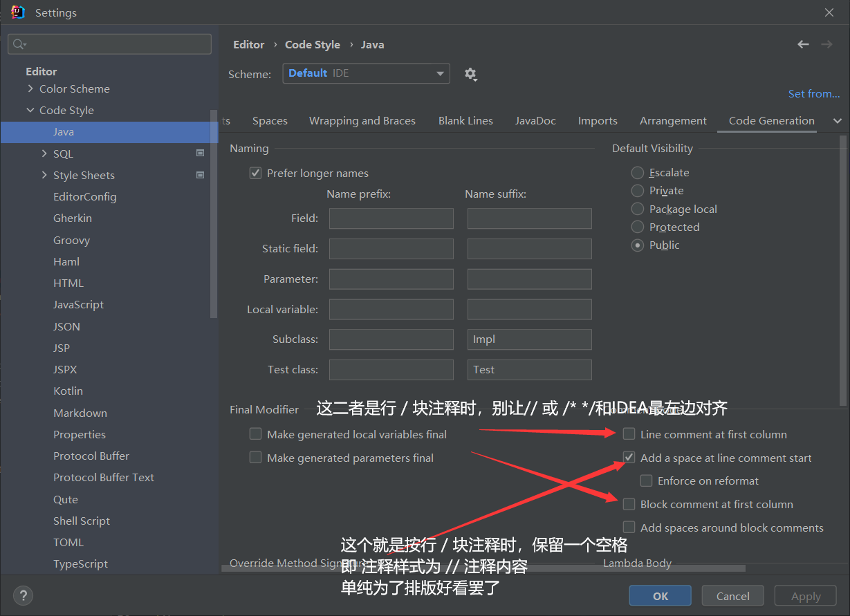Open the Scheme dropdown
The width and height of the screenshot is (850, 616).
(x=367, y=73)
